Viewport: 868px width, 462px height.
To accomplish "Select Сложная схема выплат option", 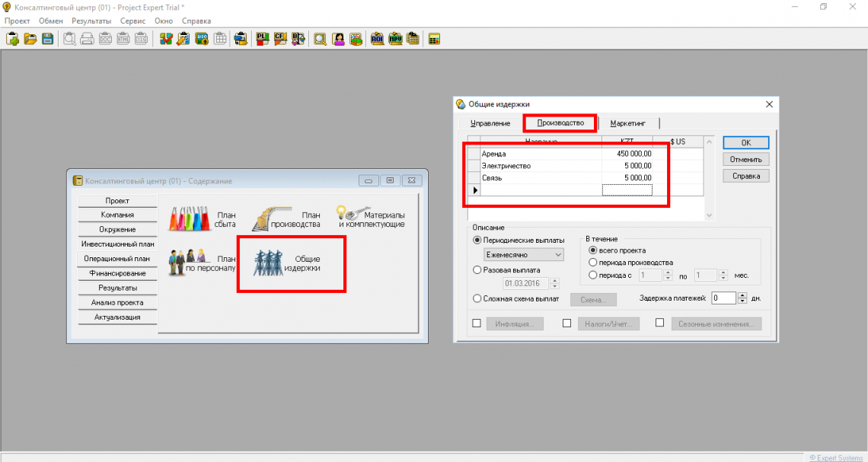I will pyautogui.click(x=477, y=299).
